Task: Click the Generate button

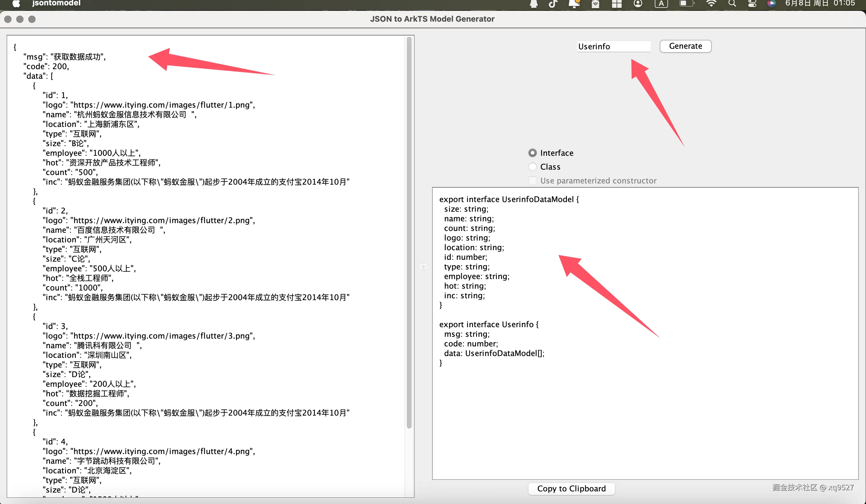Action: [x=685, y=46]
